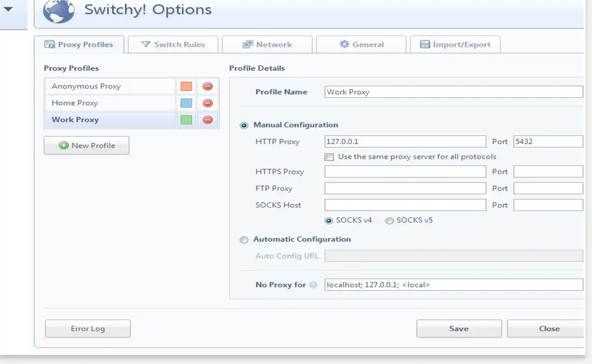592x364 pixels.
Task: Click the dropdown arrow at top left
Action: 8,9
